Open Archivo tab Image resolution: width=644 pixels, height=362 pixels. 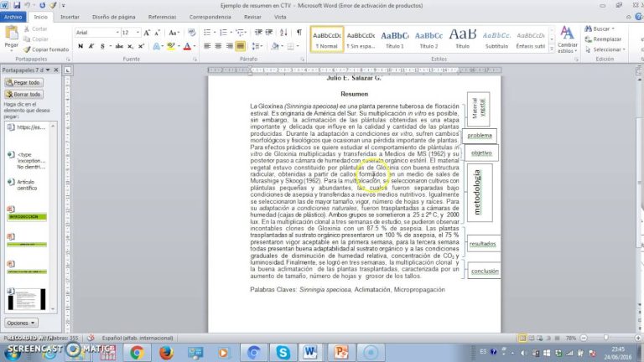(x=13, y=17)
